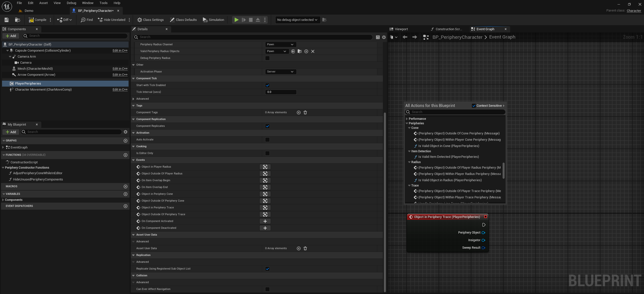Uncheck Start with Tick Enabled
This screenshot has height=294, width=644.
pyautogui.click(x=267, y=85)
